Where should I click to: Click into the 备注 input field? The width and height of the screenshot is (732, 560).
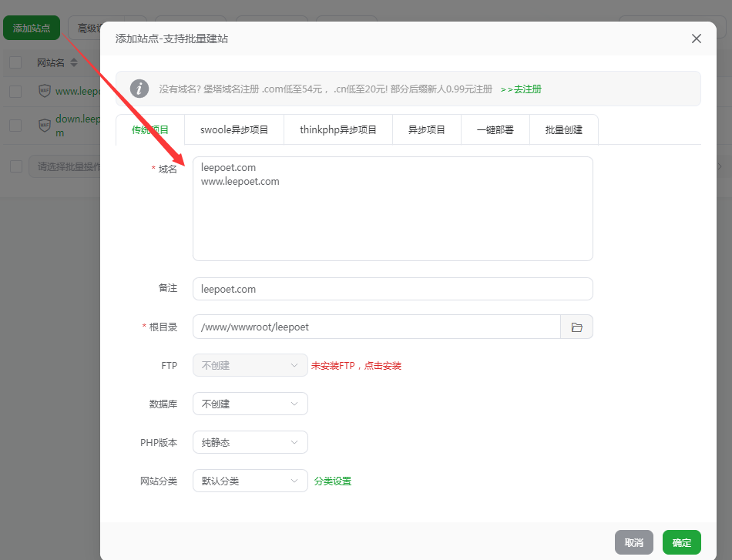[392, 289]
